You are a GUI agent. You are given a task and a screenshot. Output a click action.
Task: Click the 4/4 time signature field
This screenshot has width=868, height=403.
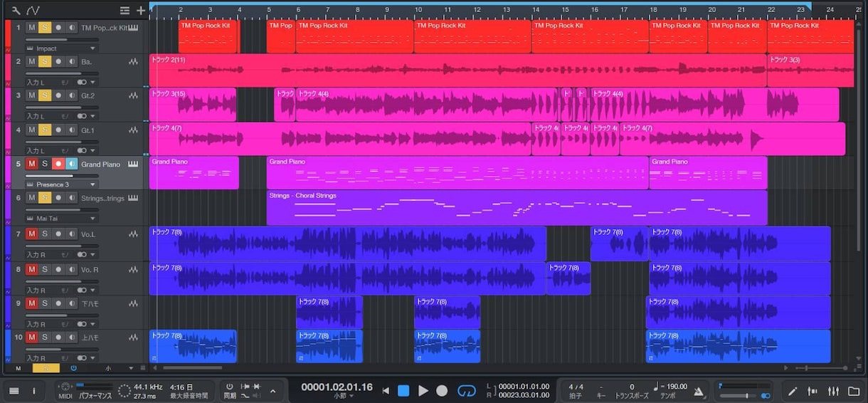(x=576, y=387)
